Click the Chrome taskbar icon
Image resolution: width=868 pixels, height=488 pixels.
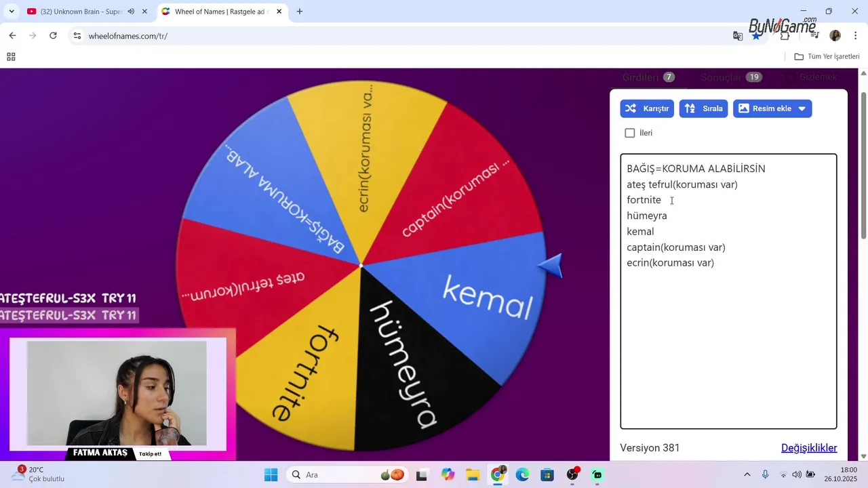498,475
